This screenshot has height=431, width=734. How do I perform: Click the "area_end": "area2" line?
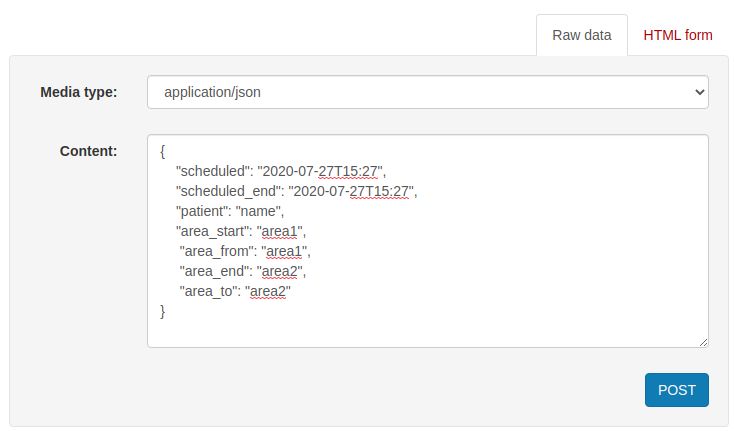pos(242,272)
